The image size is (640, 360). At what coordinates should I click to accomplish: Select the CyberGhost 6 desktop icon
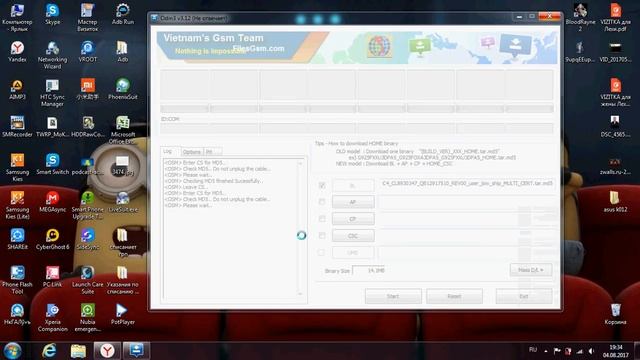(52, 240)
